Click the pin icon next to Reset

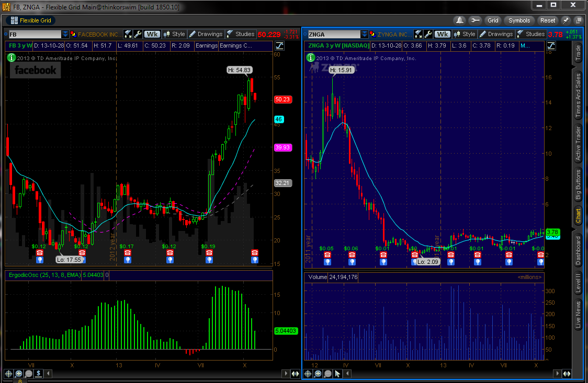click(x=566, y=20)
